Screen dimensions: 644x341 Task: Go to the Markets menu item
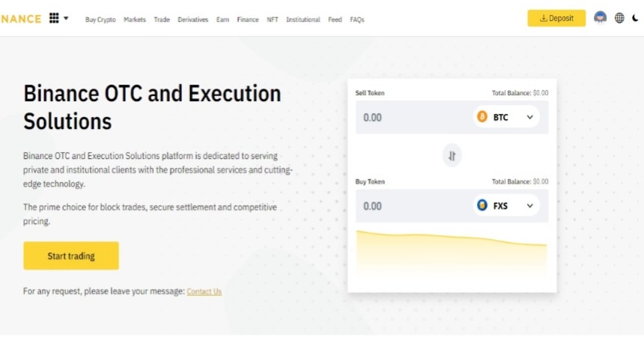point(135,19)
